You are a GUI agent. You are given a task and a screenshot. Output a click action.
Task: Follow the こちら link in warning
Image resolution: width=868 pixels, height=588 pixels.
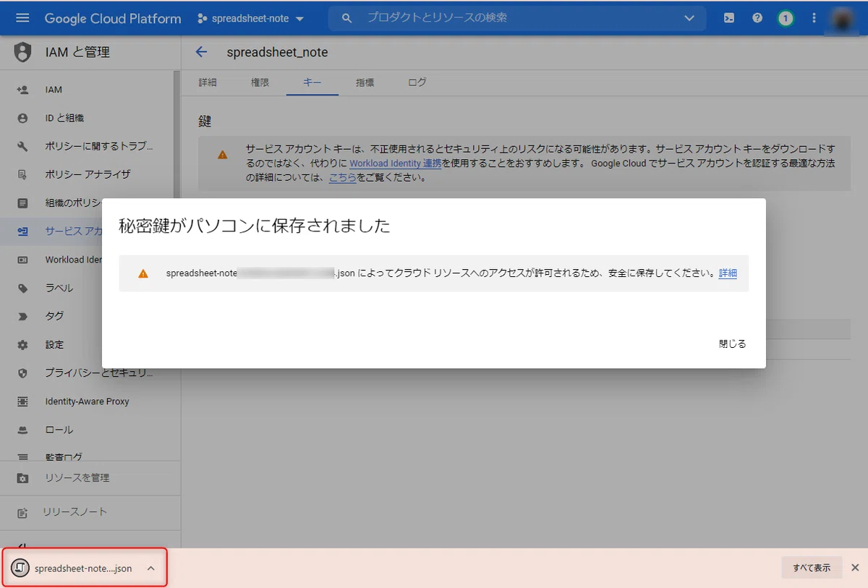pyautogui.click(x=342, y=177)
